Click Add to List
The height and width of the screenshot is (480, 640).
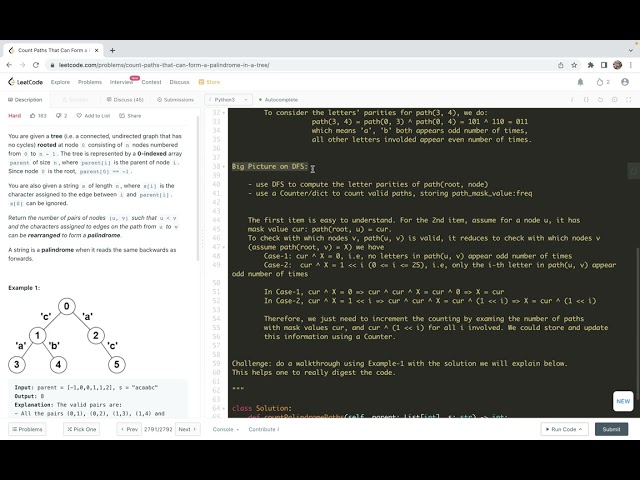[93, 116]
